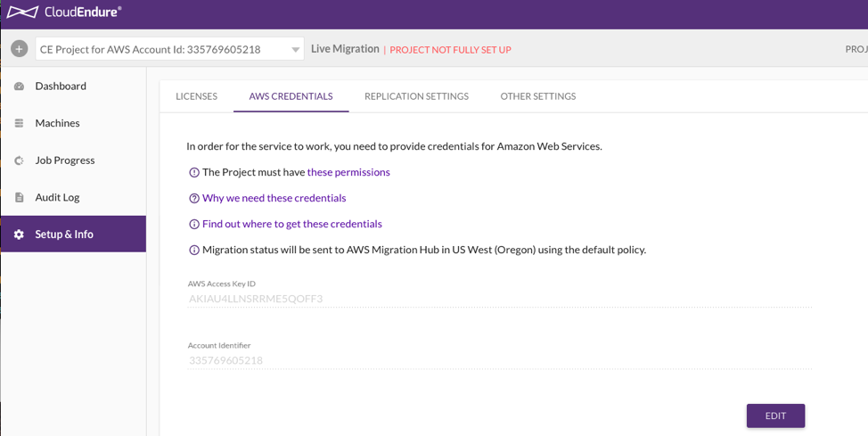This screenshot has height=436, width=868.
Task: Click info icon next to Migration status
Action: point(194,250)
